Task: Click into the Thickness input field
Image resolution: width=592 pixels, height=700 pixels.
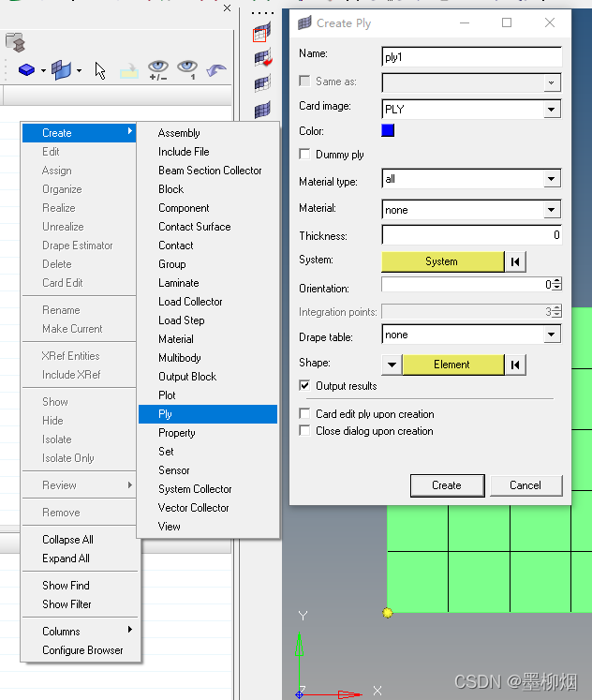Action: (x=471, y=235)
